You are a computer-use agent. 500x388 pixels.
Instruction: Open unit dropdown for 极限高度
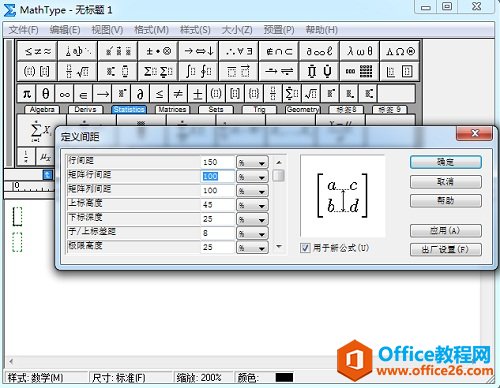(x=252, y=248)
